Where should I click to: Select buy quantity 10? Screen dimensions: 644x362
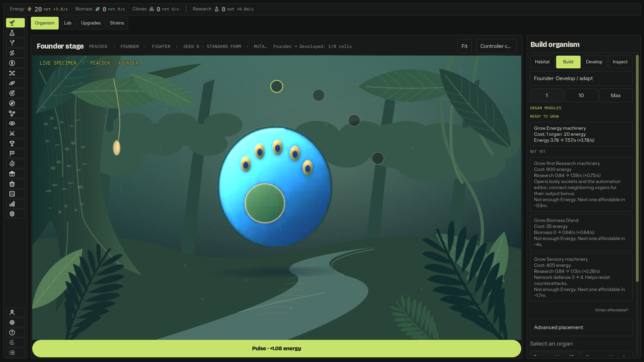(x=581, y=96)
